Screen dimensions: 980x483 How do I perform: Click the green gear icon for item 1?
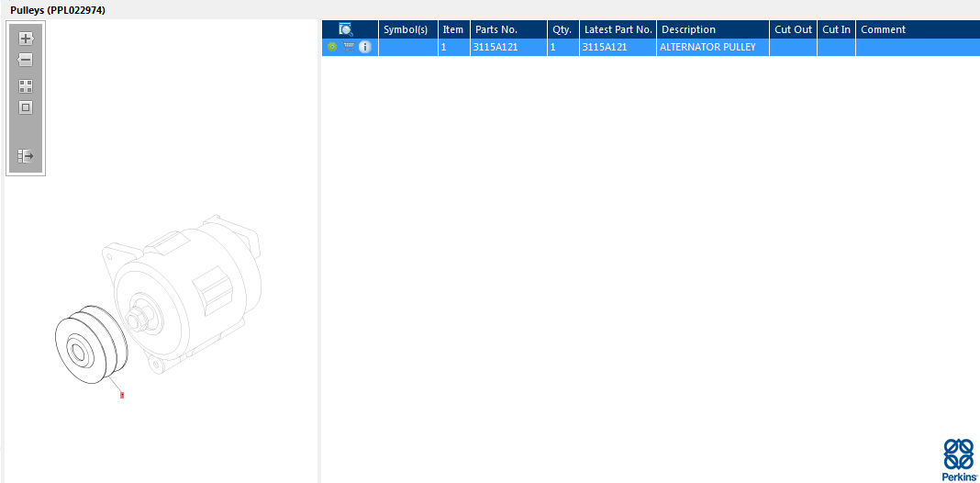click(332, 47)
